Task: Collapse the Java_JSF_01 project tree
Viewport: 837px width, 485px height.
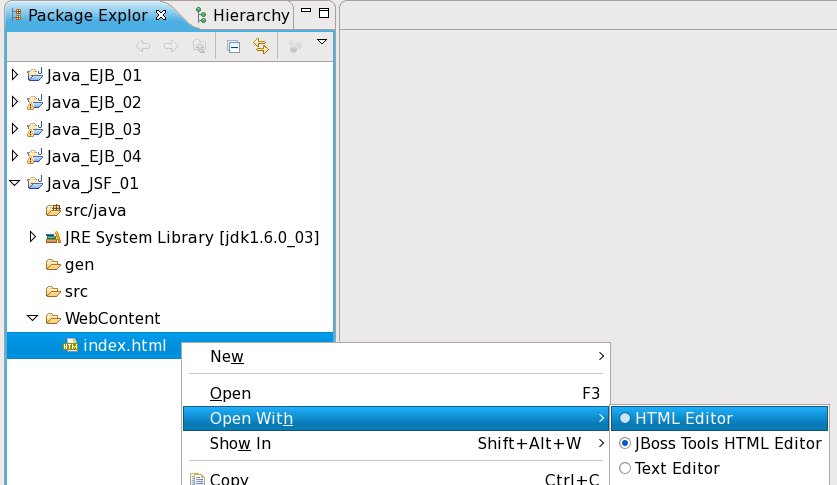Action: tap(14, 183)
